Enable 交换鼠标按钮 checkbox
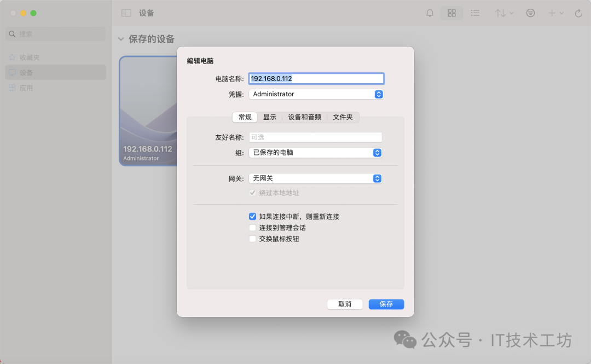Image resolution: width=591 pixels, height=364 pixels. (x=252, y=238)
